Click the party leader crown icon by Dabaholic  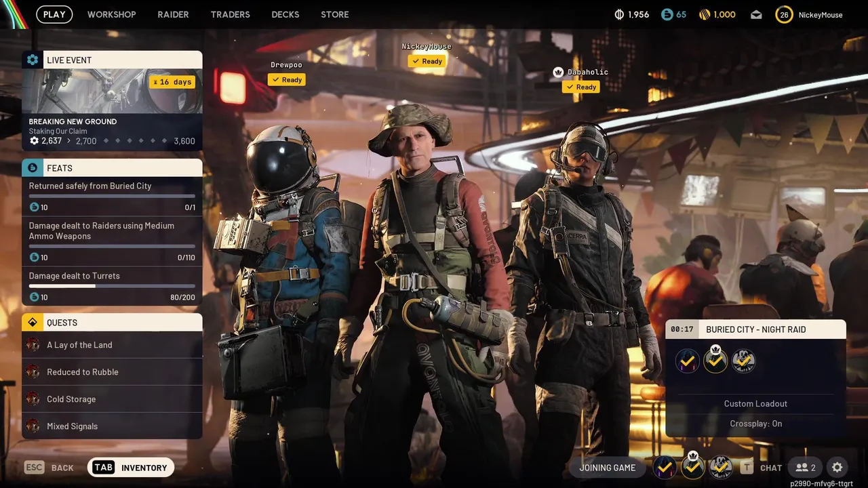point(558,72)
